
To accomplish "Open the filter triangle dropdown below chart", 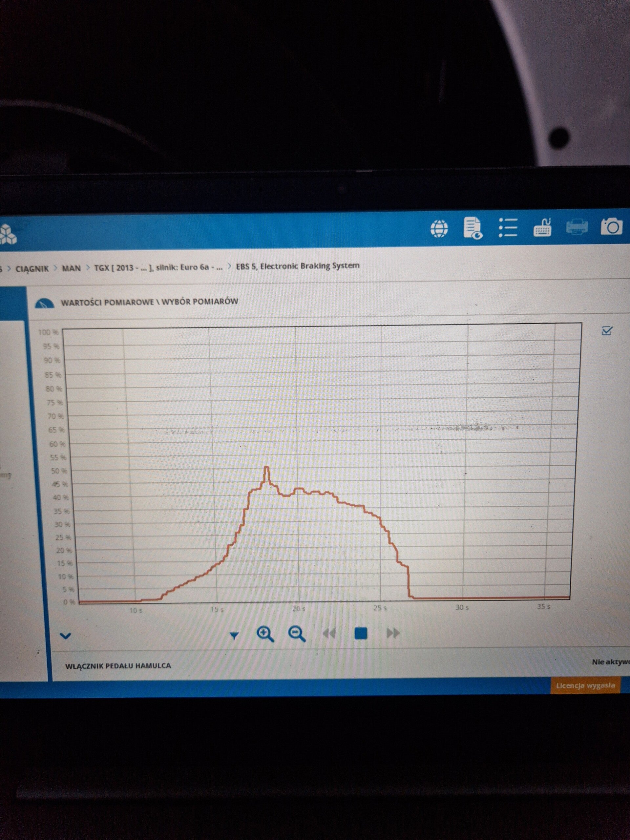I will tap(234, 635).
